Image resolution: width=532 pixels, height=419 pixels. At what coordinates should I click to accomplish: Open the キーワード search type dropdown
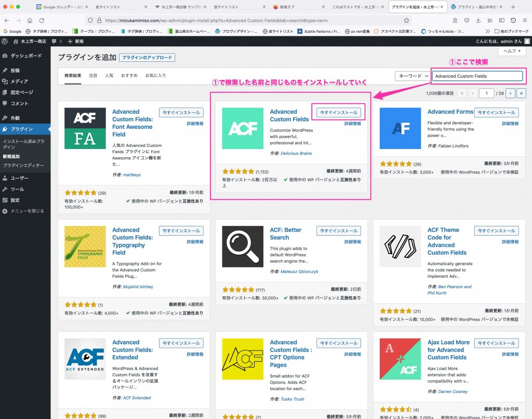[412, 76]
